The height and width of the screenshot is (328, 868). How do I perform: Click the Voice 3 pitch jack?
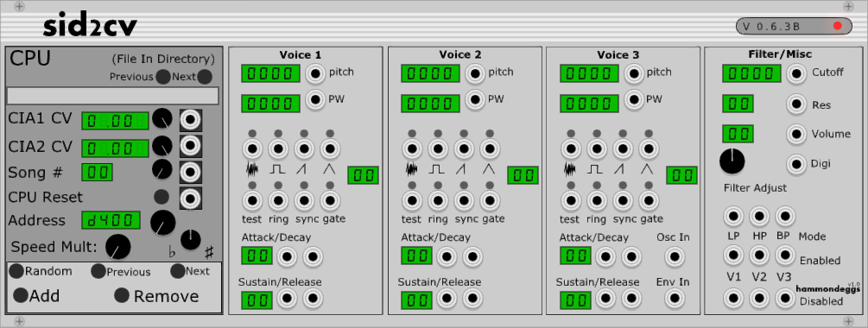tap(634, 73)
